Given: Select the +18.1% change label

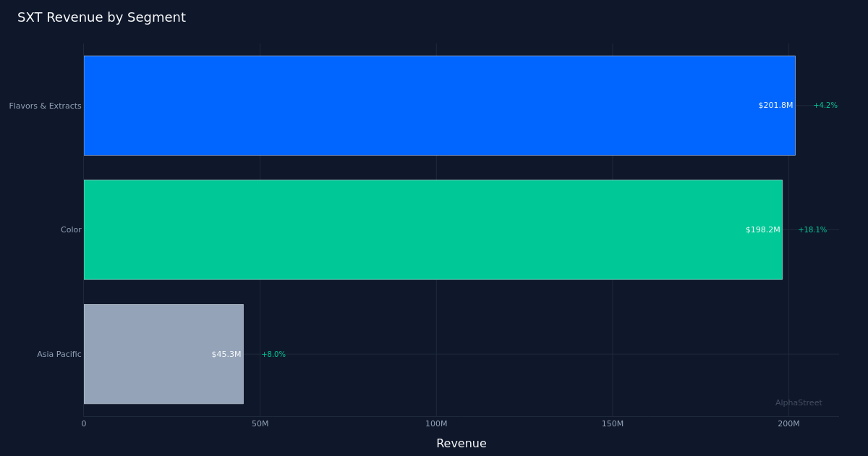Looking at the screenshot, I should coord(813,229).
